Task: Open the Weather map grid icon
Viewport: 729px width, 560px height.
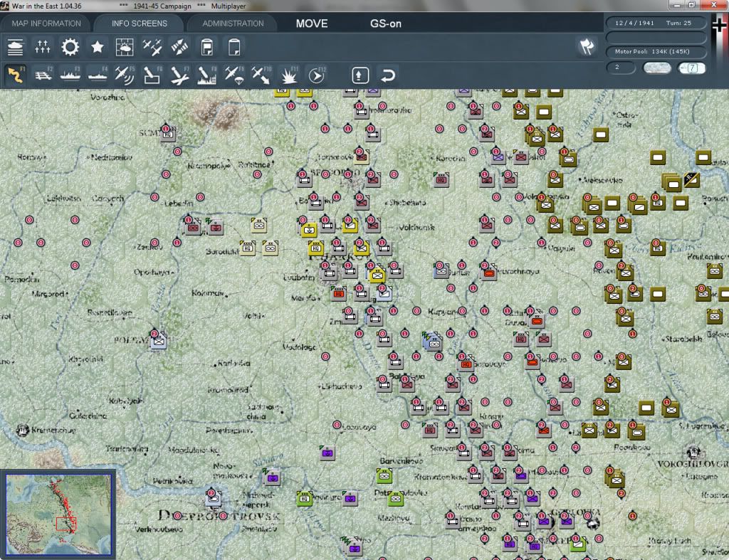Action: 125,48
